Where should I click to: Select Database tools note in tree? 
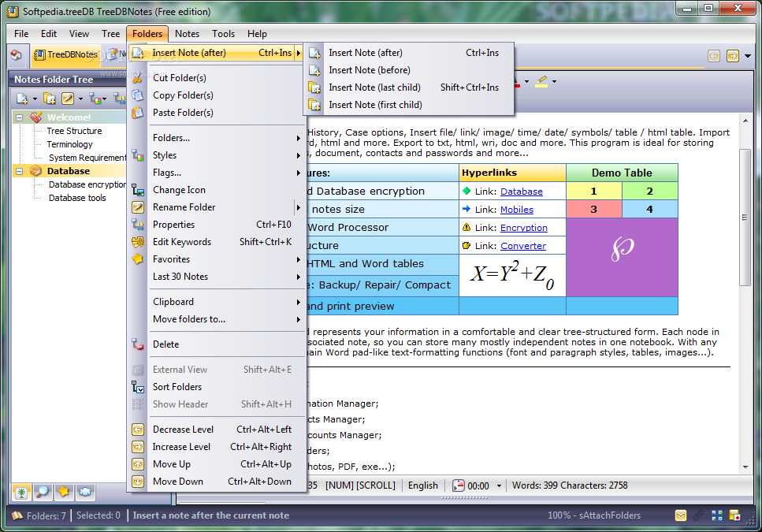point(77,198)
